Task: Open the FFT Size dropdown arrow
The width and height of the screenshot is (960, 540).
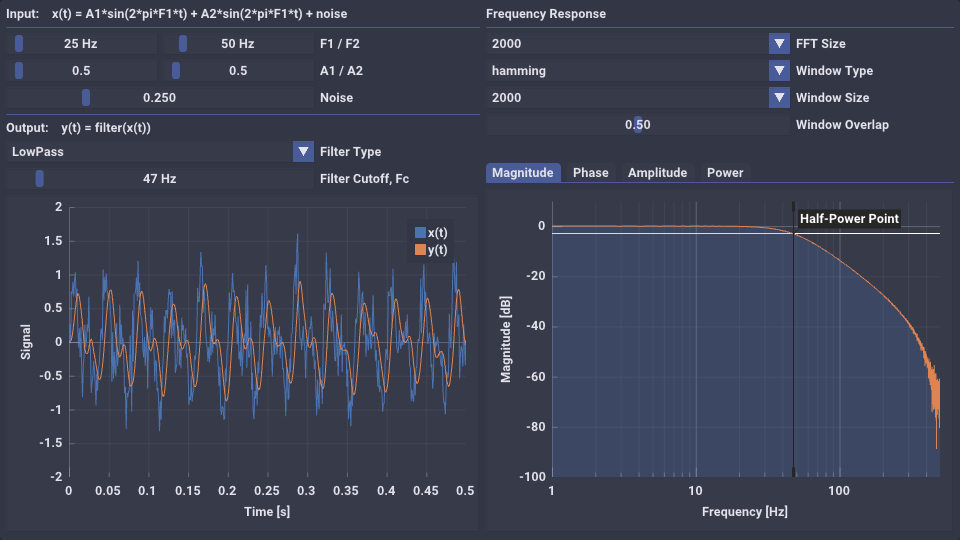Action: [779, 44]
